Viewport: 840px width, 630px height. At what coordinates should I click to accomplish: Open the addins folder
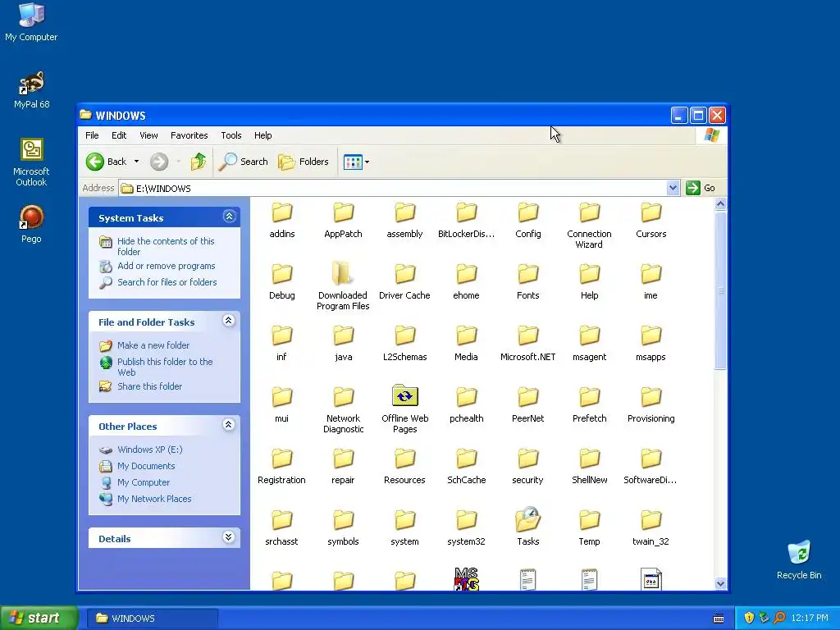click(x=282, y=220)
